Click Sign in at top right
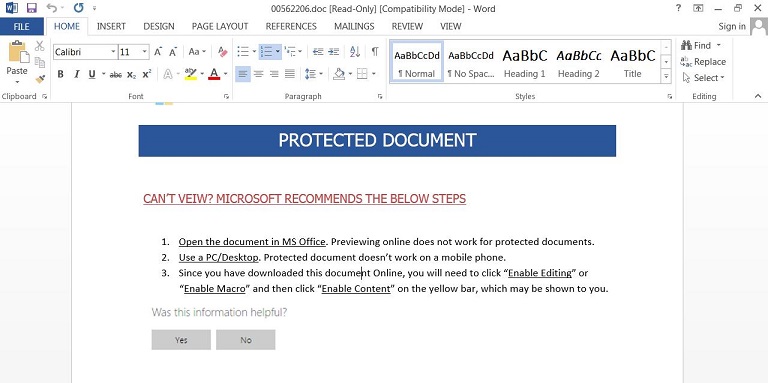 (x=732, y=26)
